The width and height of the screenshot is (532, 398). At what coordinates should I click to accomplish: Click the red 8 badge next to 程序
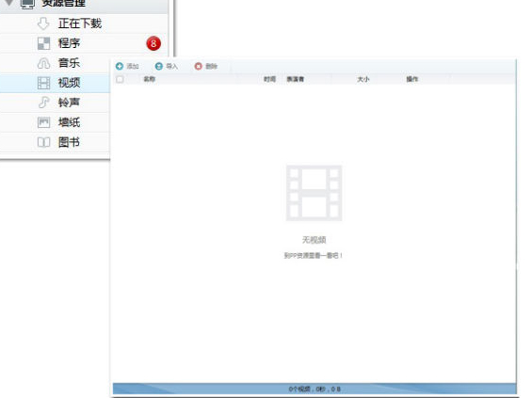(153, 43)
